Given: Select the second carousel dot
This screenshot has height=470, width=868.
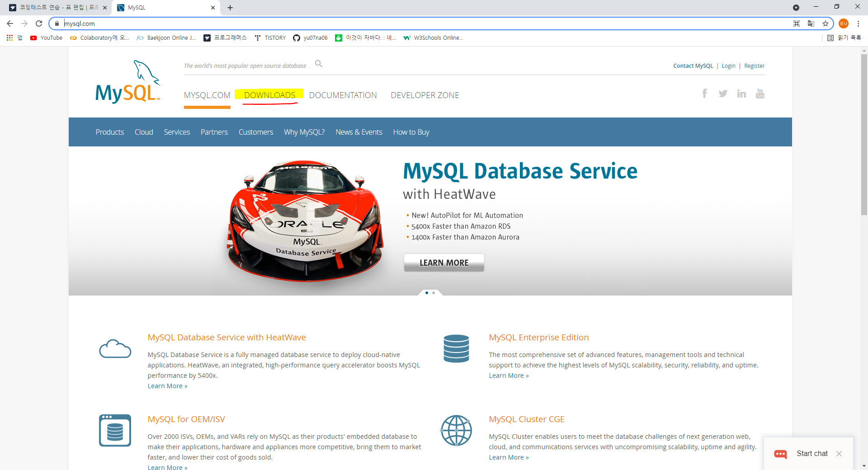Looking at the screenshot, I should (434, 293).
